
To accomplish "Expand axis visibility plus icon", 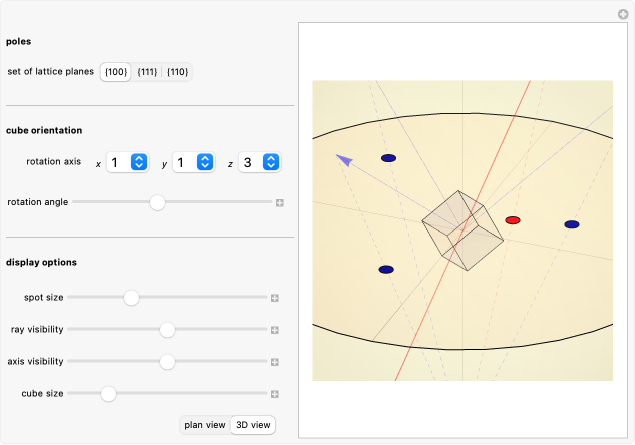I will pos(274,362).
